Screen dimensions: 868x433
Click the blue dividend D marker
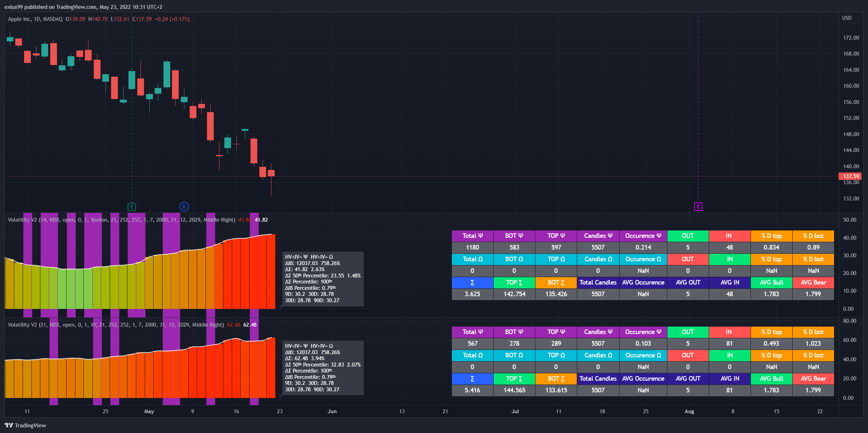[x=184, y=207]
